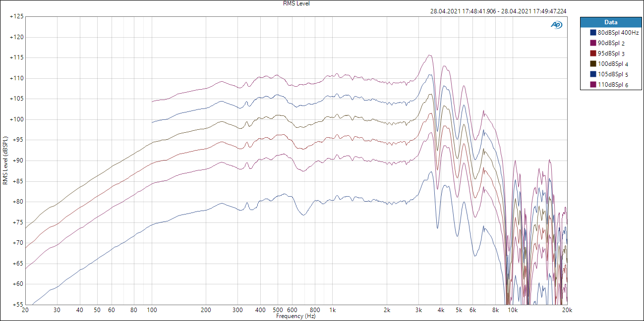
Task: Click the '20k' frequency tick label
Action: tap(567, 311)
